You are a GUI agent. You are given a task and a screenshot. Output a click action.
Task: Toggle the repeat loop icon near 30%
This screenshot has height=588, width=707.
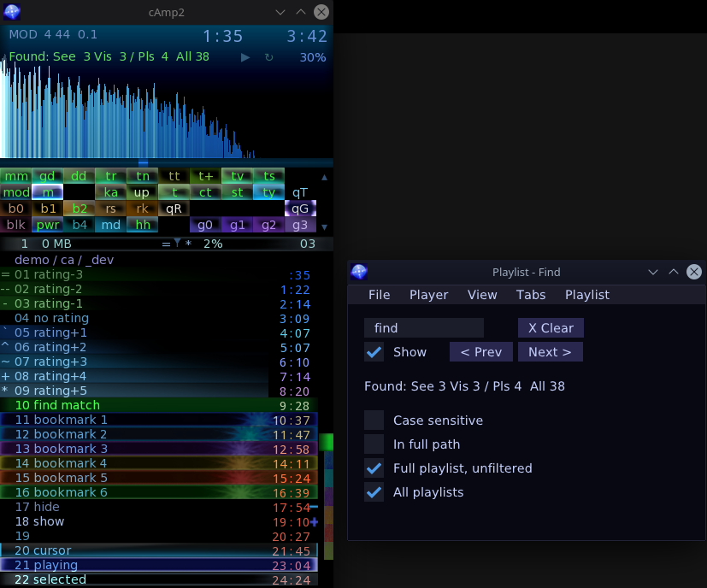click(268, 57)
